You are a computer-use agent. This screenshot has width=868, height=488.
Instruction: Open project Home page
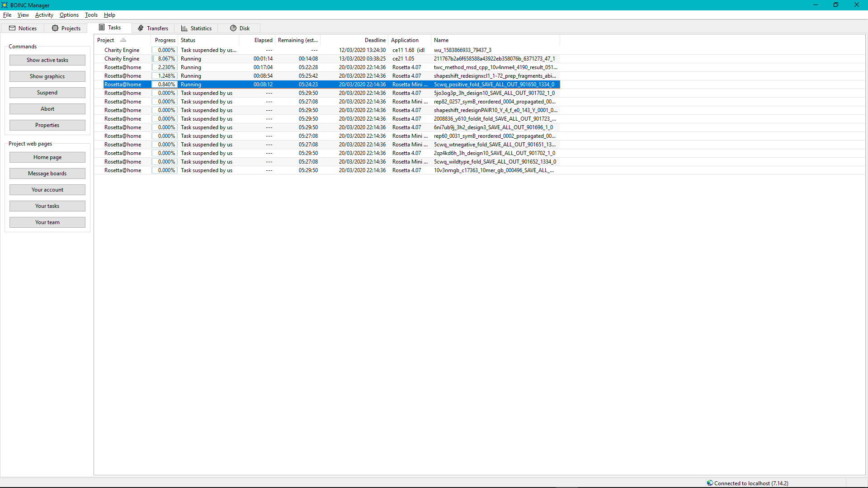click(x=47, y=157)
